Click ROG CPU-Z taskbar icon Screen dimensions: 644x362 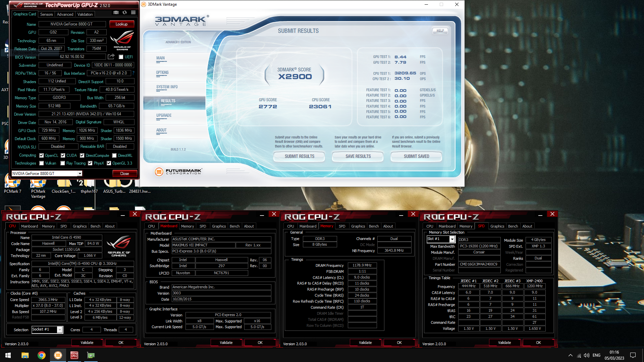tap(74, 355)
